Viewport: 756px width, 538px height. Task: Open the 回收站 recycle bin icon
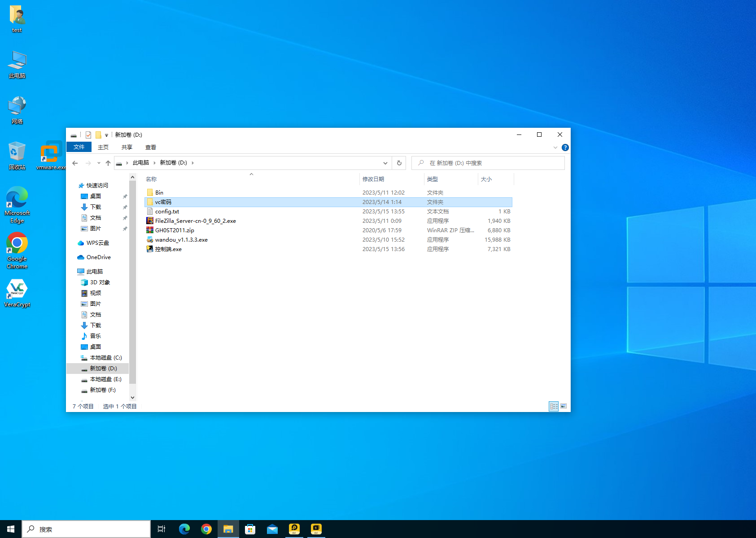pos(17,156)
